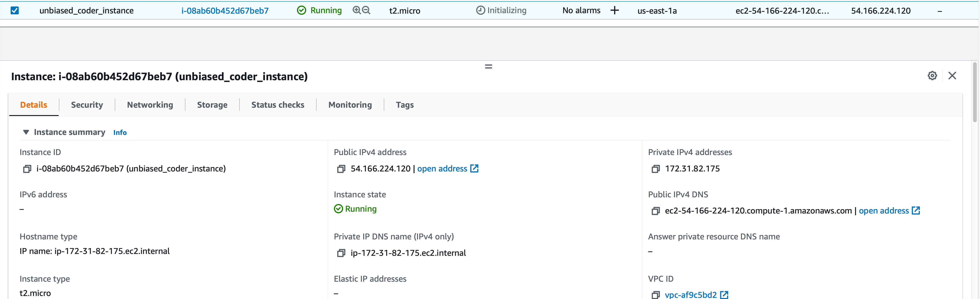The image size is (980, 299).
Task: Open the Networking tab
Action: coord(150,105)
